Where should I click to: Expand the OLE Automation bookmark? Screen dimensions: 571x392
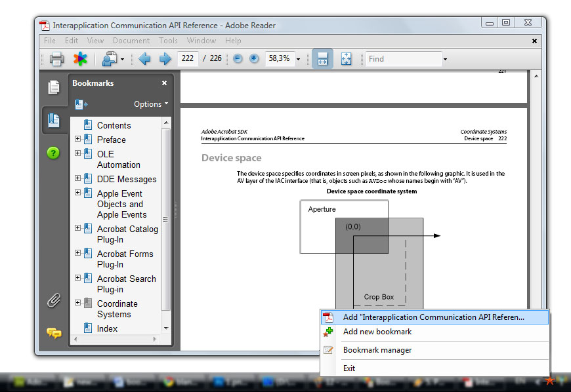pyautogui.click(x=77, y=153)
